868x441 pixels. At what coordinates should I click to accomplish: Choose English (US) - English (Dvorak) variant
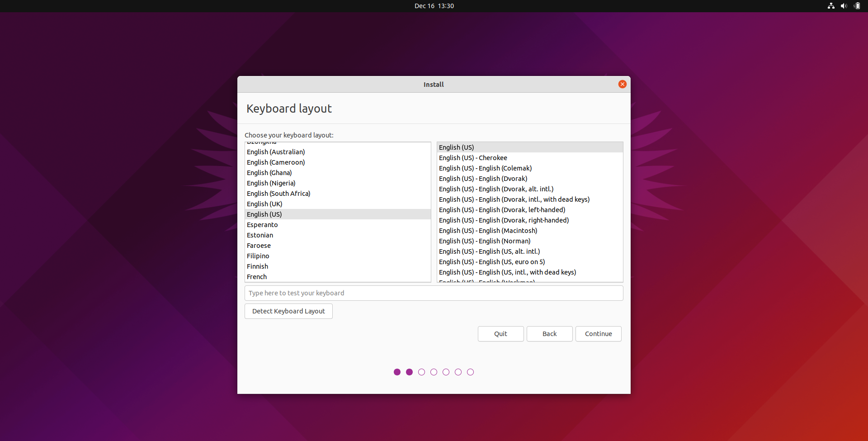tap(530, 179)
